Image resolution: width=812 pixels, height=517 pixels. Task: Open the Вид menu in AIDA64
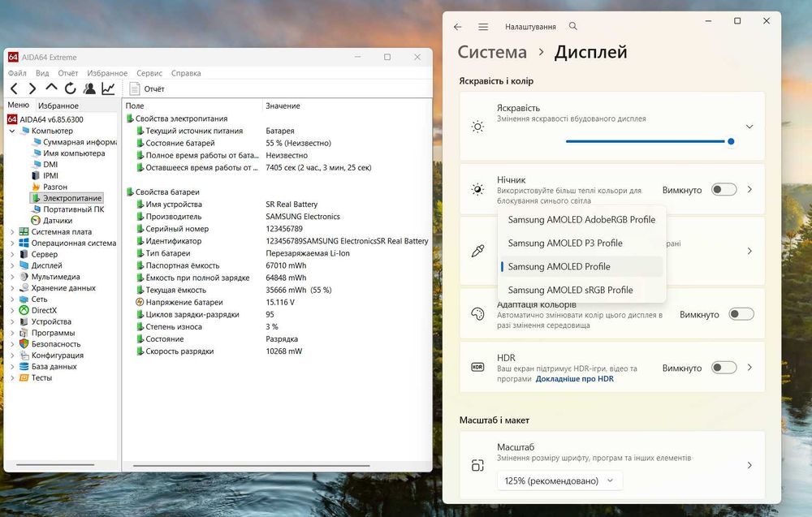42,73
